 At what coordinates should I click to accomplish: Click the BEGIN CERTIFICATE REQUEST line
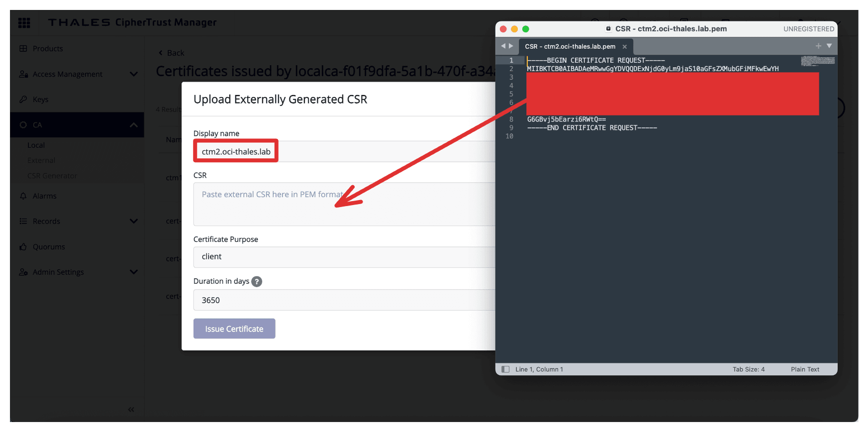(x=596, y=60)
